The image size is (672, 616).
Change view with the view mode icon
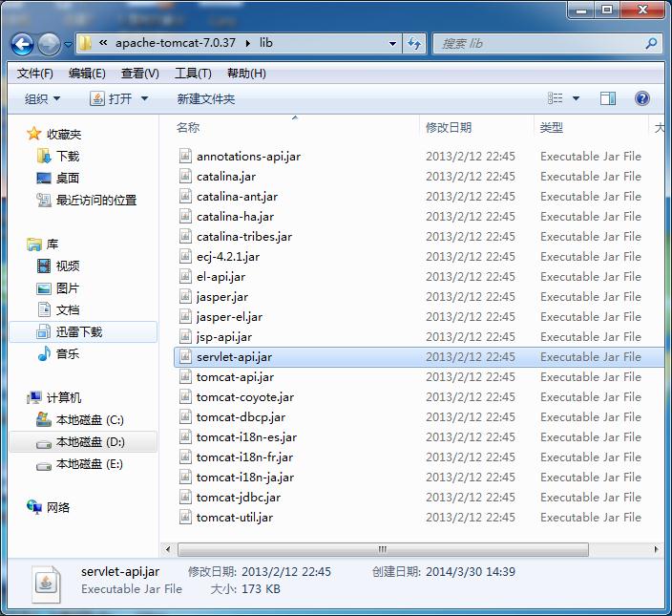[555, 98]
